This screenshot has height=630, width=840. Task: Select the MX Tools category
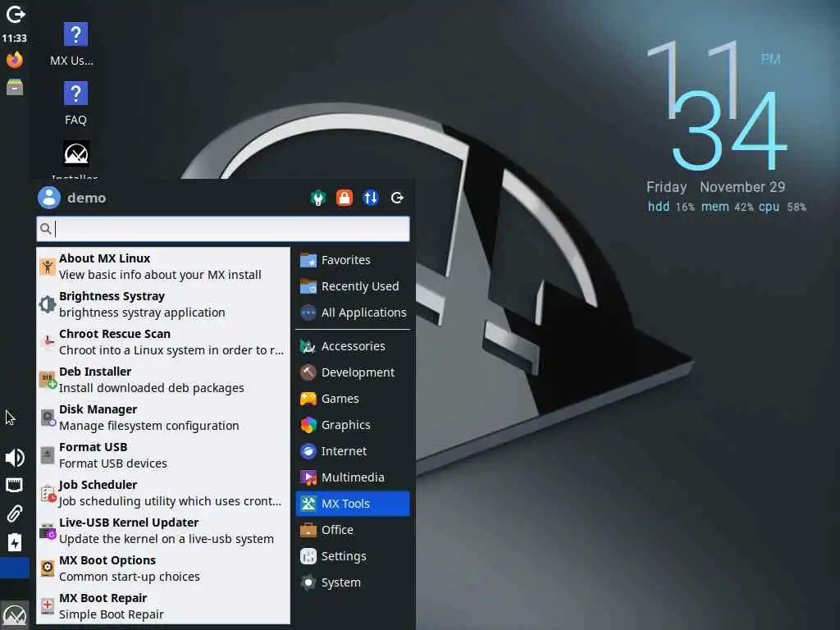click(x=353, y=504)
